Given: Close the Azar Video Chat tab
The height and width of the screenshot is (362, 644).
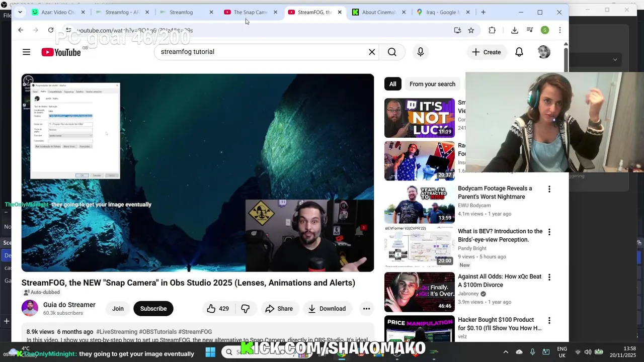Looking at the screenshot, I should point(83,12).
